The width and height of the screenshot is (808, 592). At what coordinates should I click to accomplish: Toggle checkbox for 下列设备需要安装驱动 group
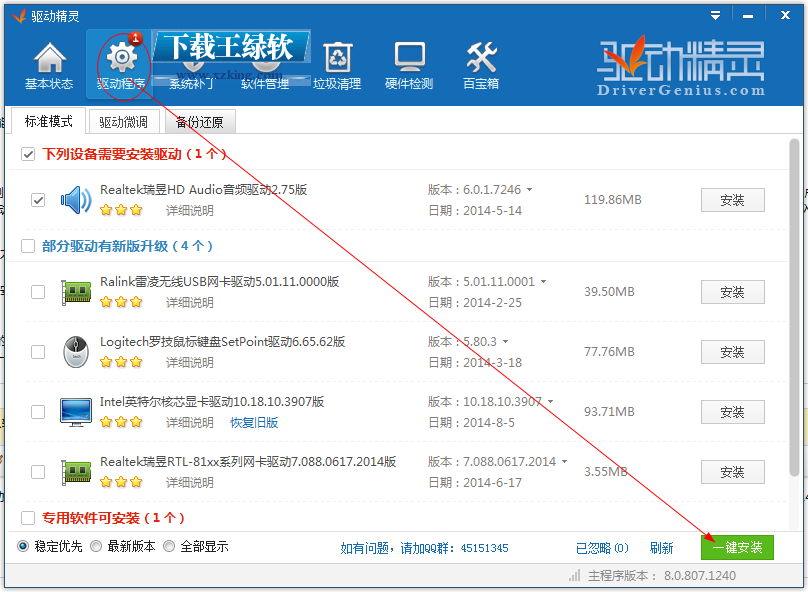(x=28, y=154)
